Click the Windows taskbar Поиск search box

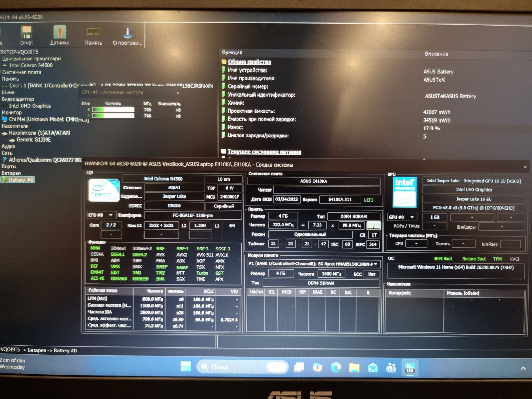[242, 367]
